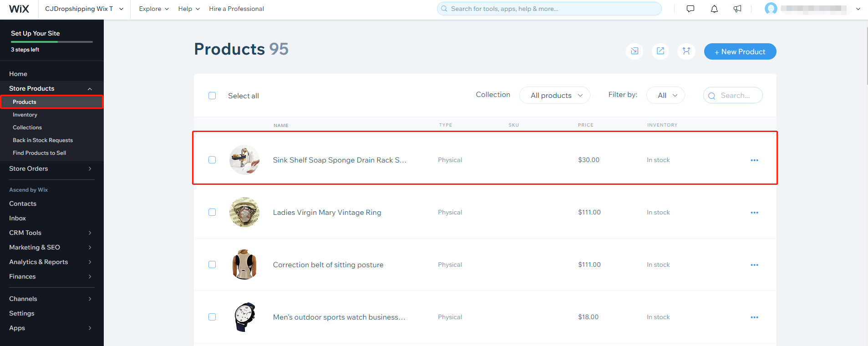Click the export products icon
This screenshot has height=346, width=868.
tap(660, 51)
